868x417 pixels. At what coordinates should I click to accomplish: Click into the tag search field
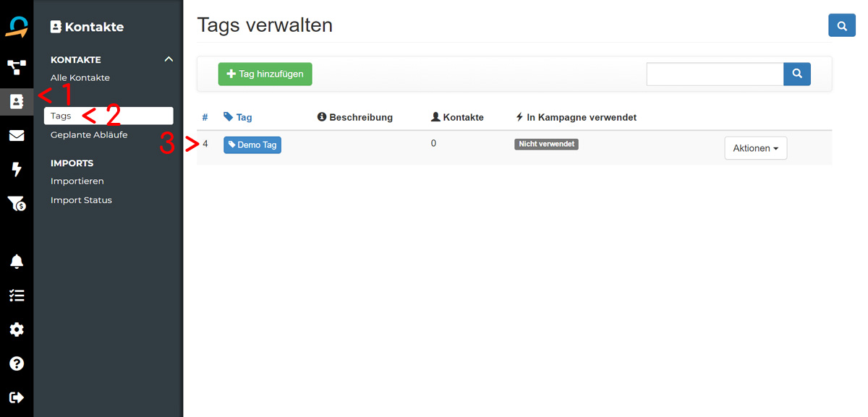tap(715, 74)
